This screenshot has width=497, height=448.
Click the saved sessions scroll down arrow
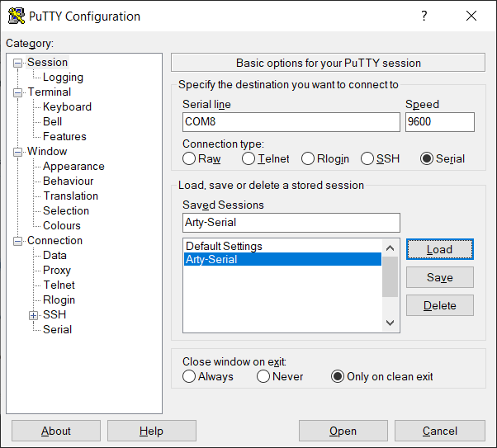390,323
